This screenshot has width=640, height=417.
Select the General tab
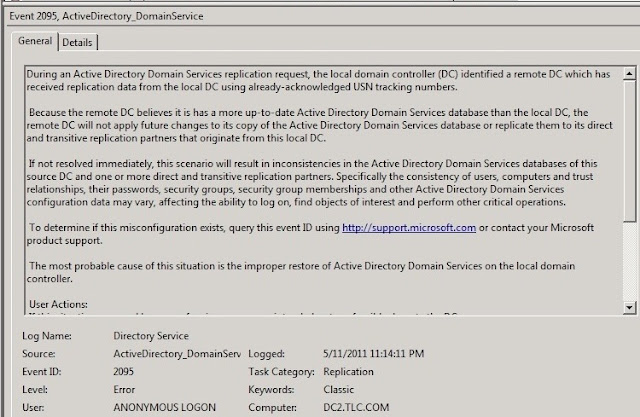coord(35,41)
